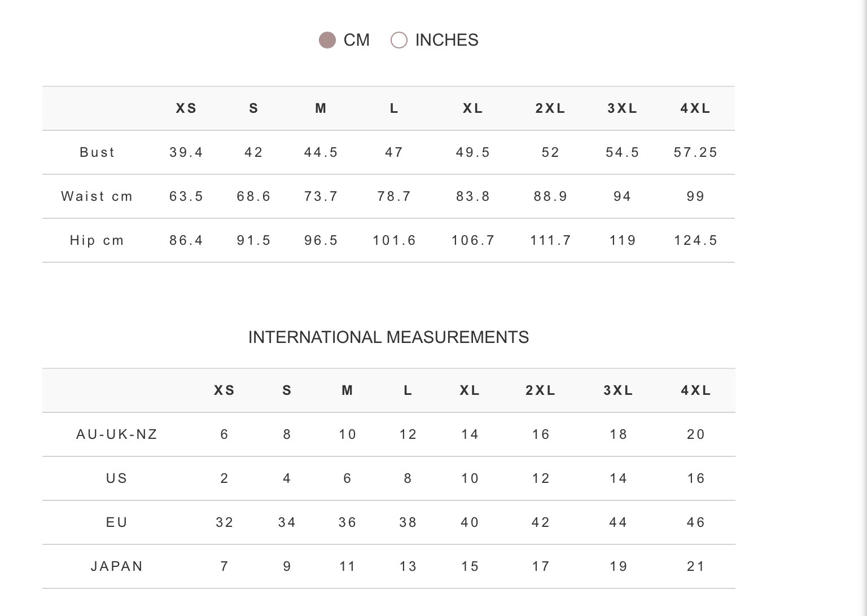867x616 pixels.
Task: Click the CM label text
Action: pyautogui.click(x=356, y=40)
